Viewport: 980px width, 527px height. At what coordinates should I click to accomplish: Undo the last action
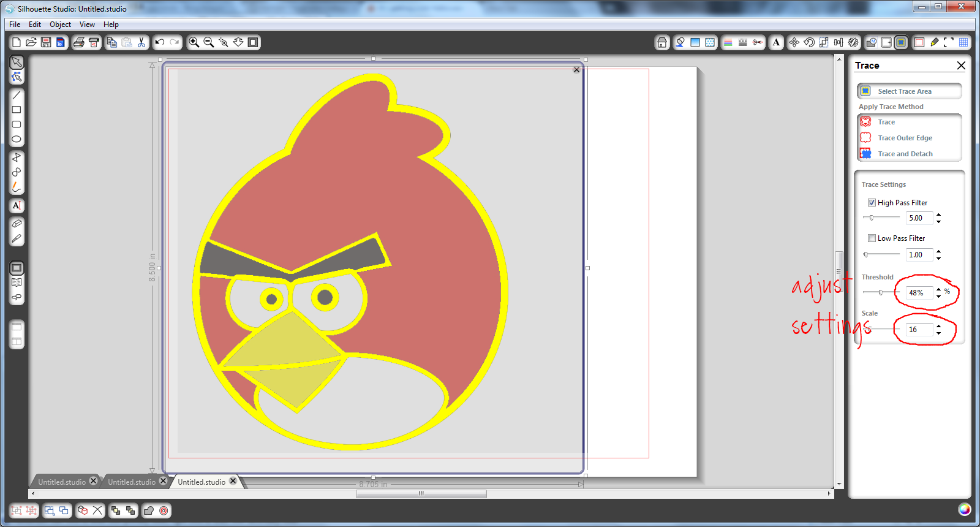tap(160, 42)
